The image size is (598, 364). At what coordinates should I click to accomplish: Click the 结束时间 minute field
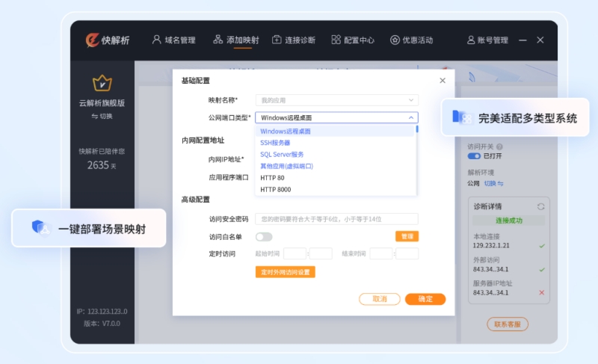pyautogui.click(x=407, y=254)
